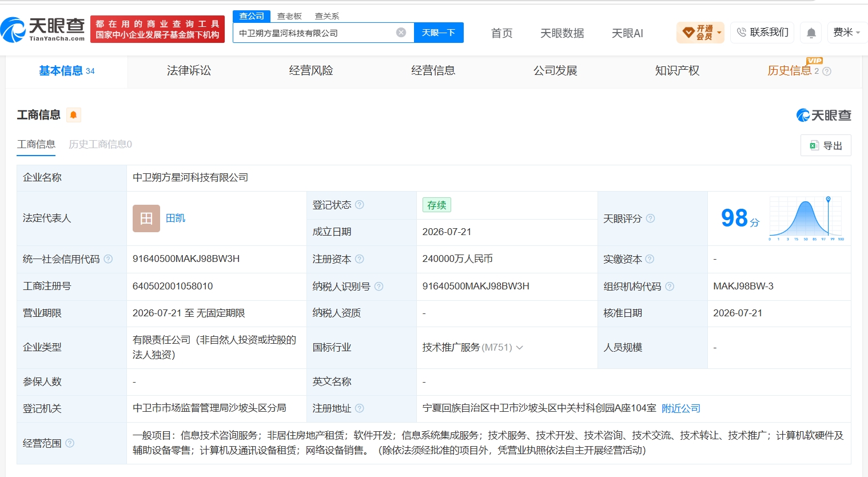Click the help icon beside 经营范围
The image size is (868, 477).
(70, 443)
